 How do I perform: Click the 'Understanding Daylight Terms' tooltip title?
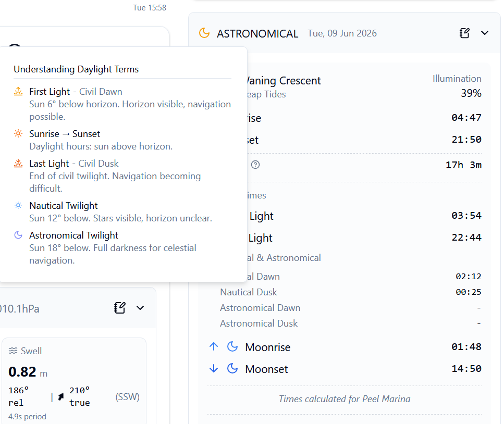tap(76, 69)
